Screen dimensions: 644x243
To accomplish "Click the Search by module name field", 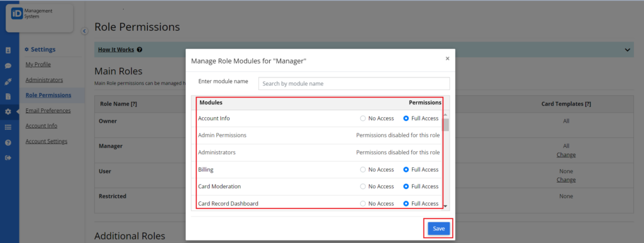I will pos(354,84).
